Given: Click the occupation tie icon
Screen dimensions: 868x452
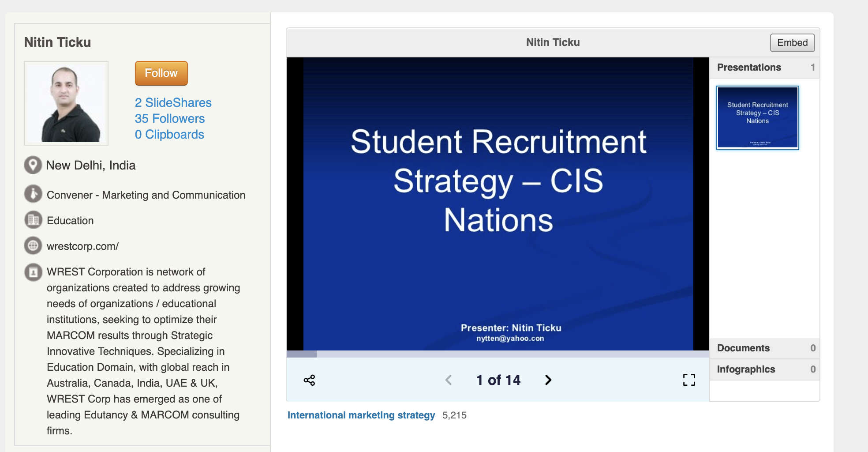Looking at the screenshot, I should coord(33,194).
